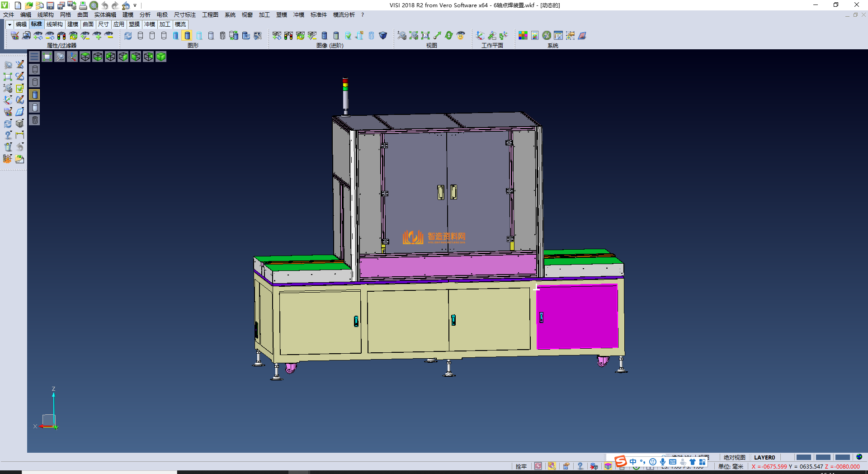
Task: Click the first blue color box in status bar
Action: tap(803, 457)
